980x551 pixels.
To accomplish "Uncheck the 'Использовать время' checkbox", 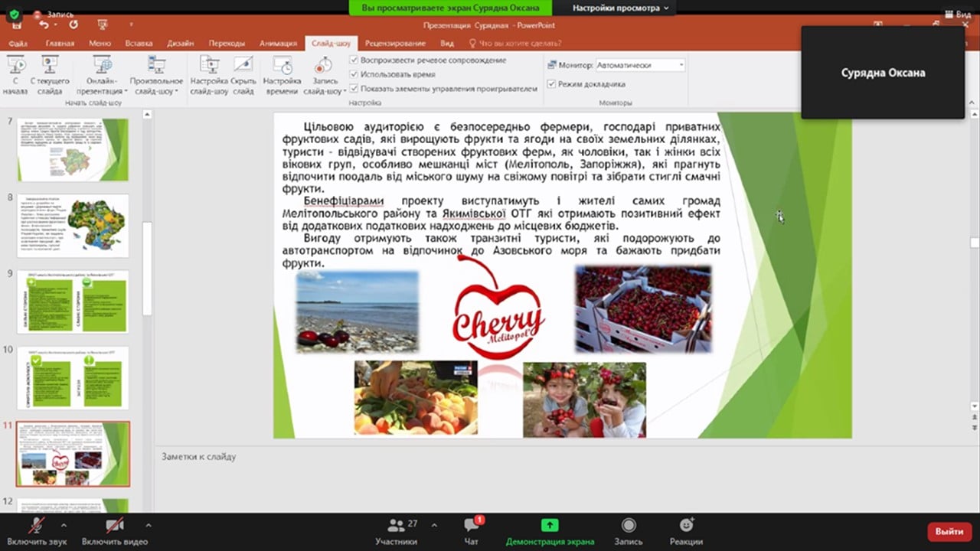I will pos(354,74).
